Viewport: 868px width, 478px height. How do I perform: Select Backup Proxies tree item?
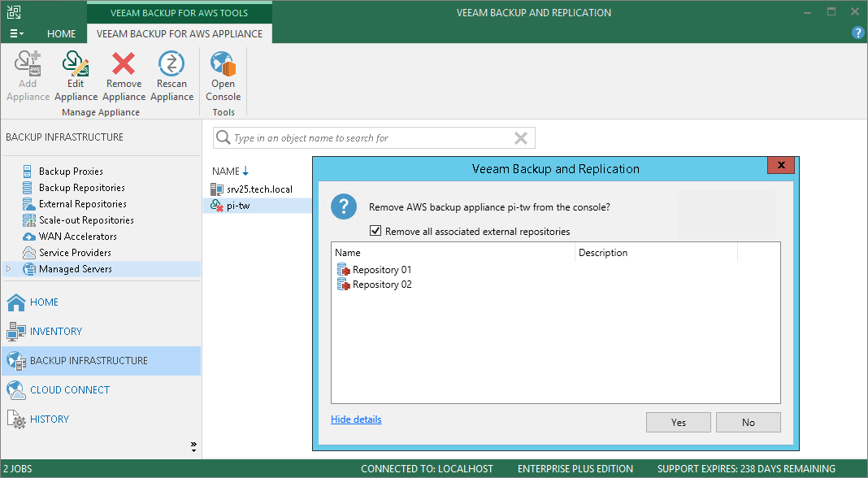coord(71,172)
